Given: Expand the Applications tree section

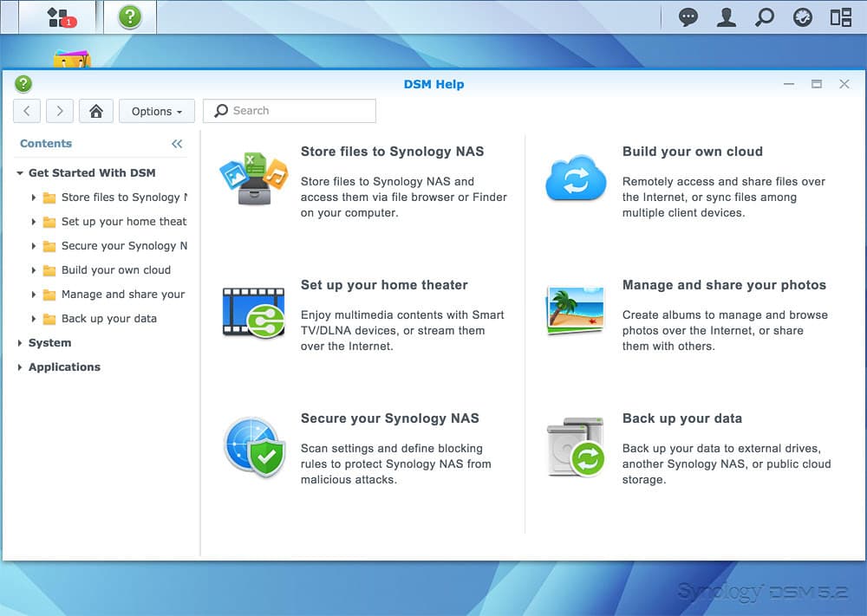Looking at the screenshot, I should click(x=20, y=367).
